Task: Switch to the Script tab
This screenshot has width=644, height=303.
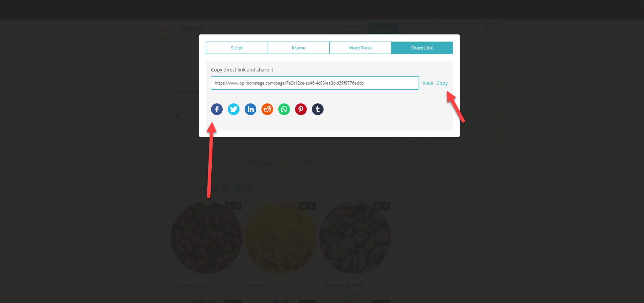Action: click(237, 48)
